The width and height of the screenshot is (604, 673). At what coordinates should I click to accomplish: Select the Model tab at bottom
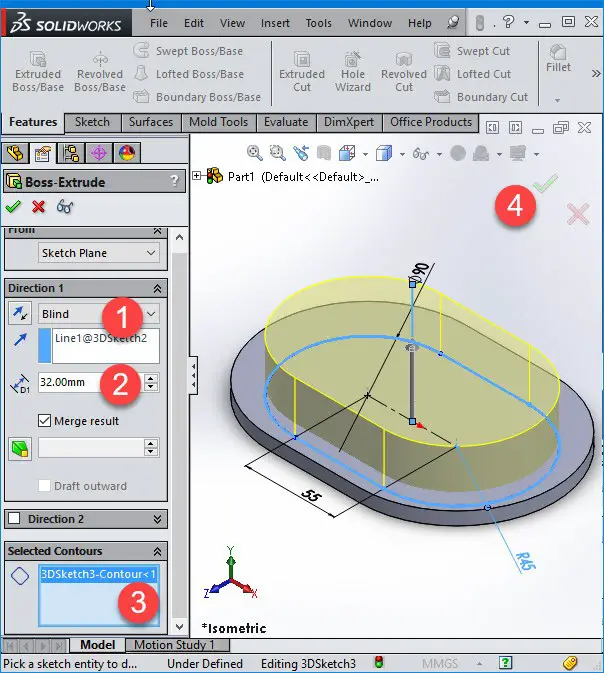pos(97,645)
